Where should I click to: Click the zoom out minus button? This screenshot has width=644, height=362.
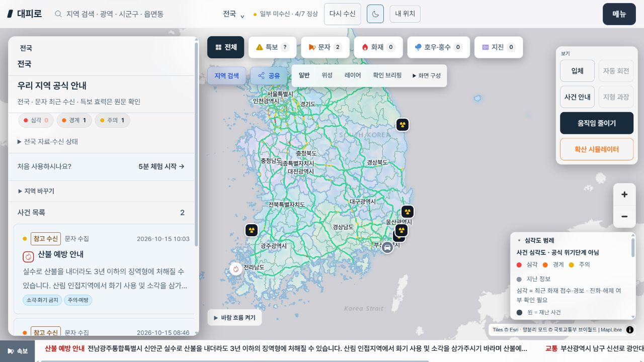[624, 217]
